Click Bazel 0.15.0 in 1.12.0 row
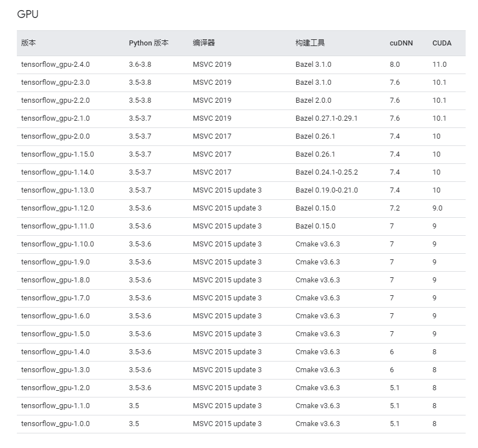Viewport: 478px width, 448px height. click(x=315, y=208)
